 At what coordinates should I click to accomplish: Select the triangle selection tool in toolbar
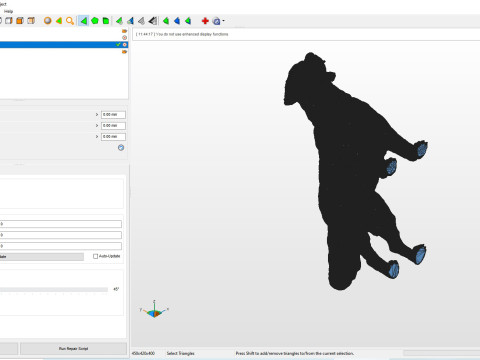[84, 21]
